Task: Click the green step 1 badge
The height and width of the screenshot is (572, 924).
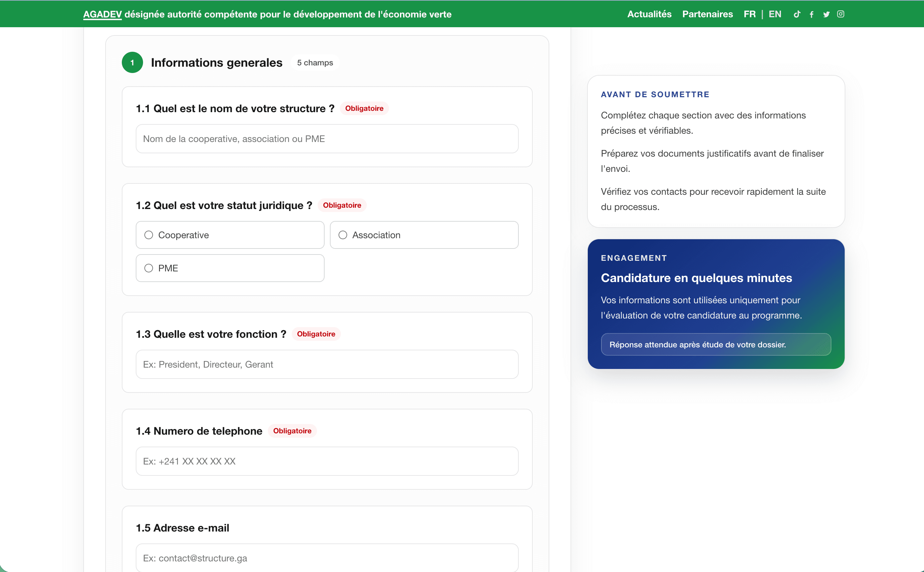Action: click(132, 62)
